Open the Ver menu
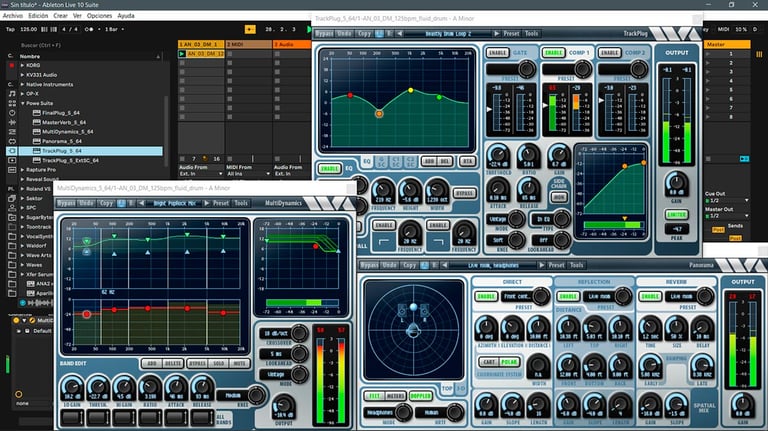 [77, 16]
